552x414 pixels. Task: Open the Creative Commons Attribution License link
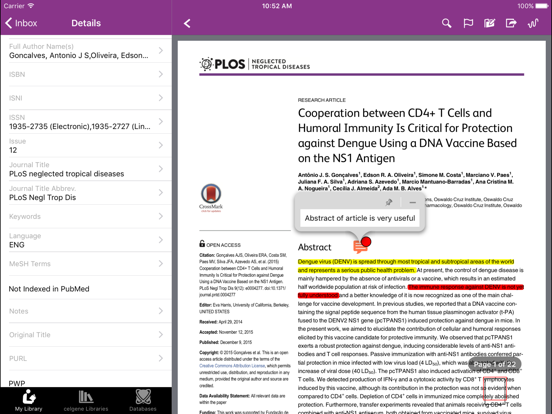(x=232, y=366)
